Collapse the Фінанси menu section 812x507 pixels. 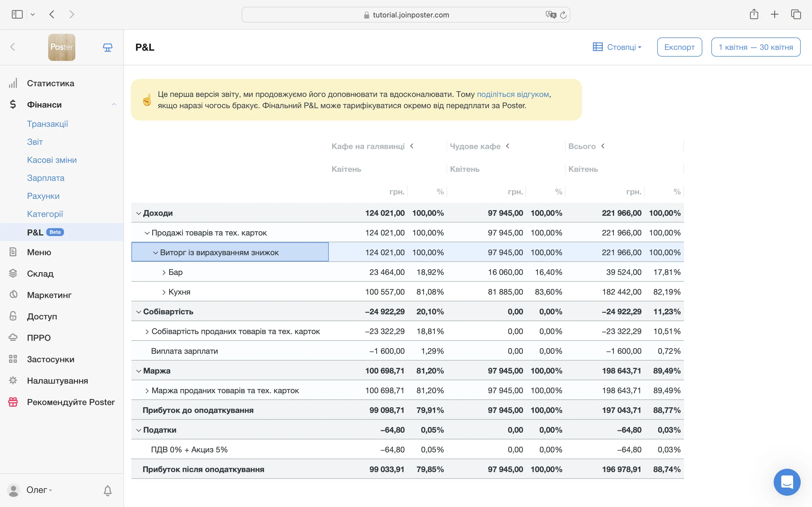tap(114, 104)
